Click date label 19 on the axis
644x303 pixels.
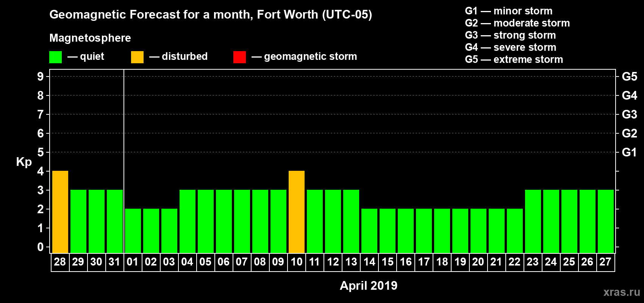point(460,262)
